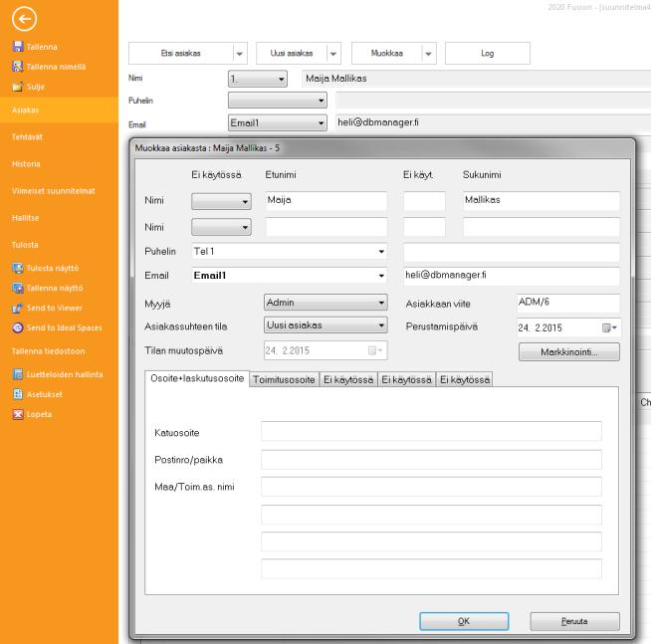Click the dialog email address field
The height and width of the screenshot is (644, 651).
pos(512,276)
